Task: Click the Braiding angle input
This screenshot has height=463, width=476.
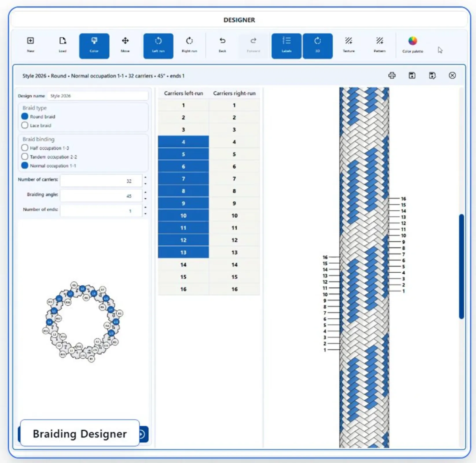Action: click(101, 196)
